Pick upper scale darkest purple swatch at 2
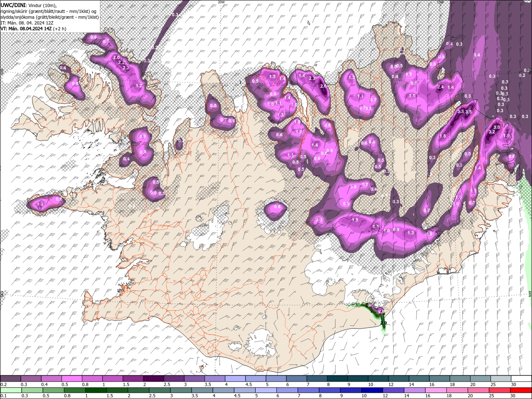Viewport: 532px width, 399px height. 153,379
